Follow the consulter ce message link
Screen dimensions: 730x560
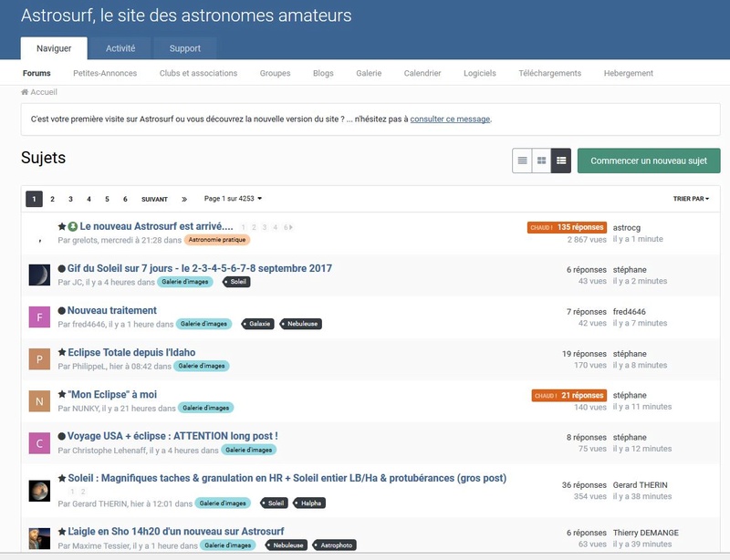(450, 119)
